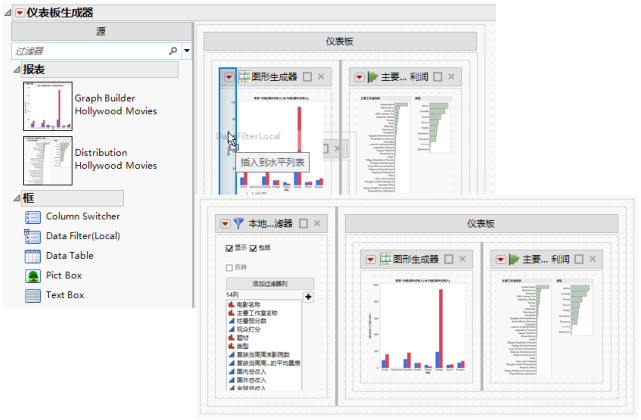Toggle the square box on the 本地...滤器 title bar
The width and height of the screenshot is (641, 420).
pos(303,223)
